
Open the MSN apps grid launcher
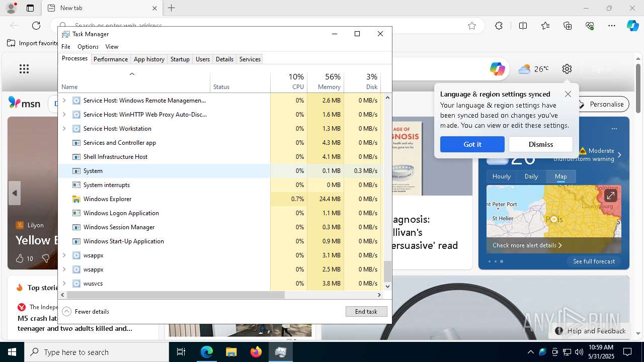[x=24, y=69]
